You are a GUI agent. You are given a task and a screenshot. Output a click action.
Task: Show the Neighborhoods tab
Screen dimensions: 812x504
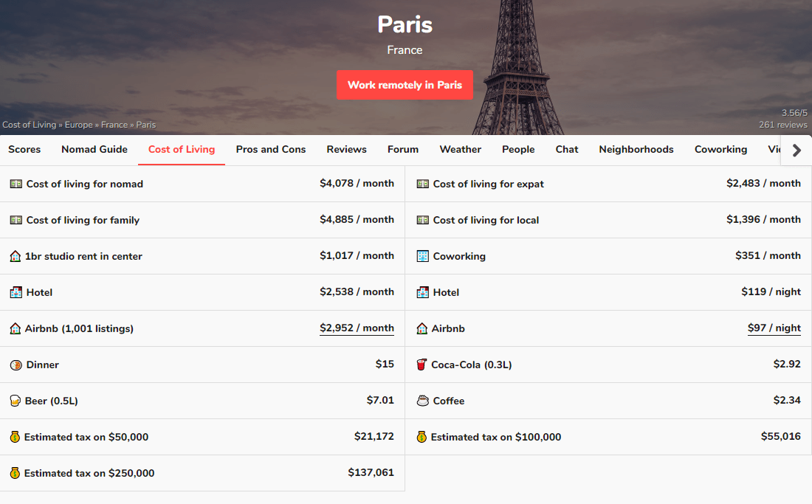[636, 150]
